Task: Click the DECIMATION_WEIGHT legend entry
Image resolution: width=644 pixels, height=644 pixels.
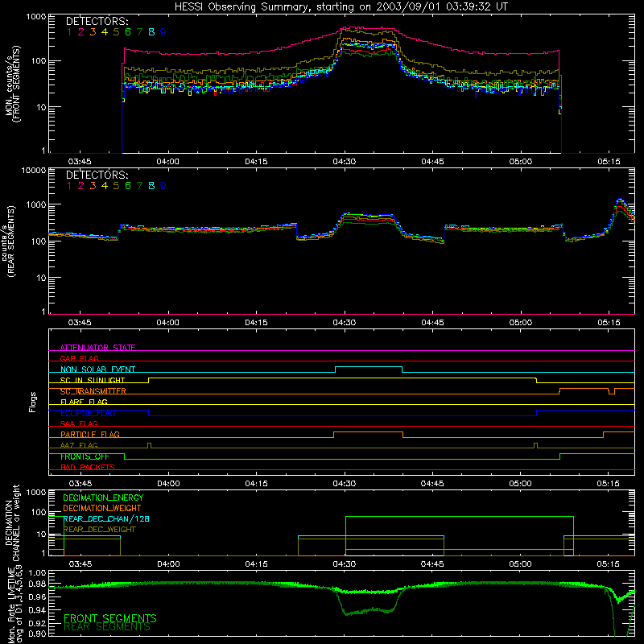Action: pos(102,508)
